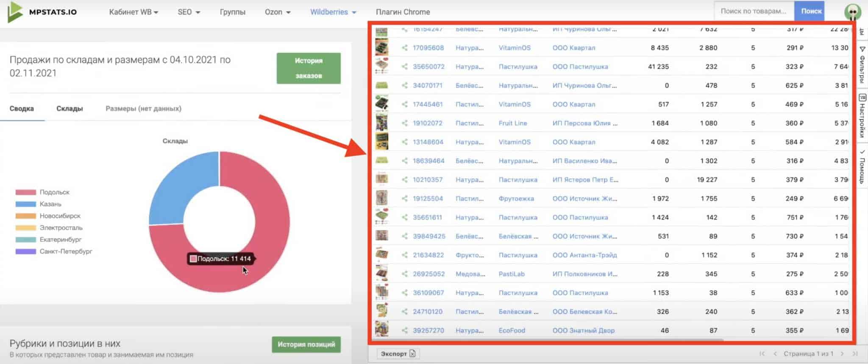Click the История позиций button
The height and width of the screenshot is (364, 868).
pyautogui.click(x=306, y=345)
